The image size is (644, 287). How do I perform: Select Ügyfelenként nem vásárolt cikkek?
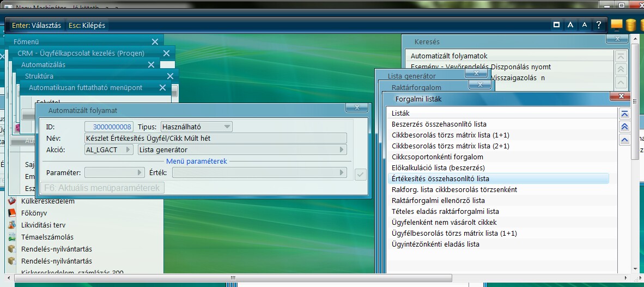click(x=498, y=222)
